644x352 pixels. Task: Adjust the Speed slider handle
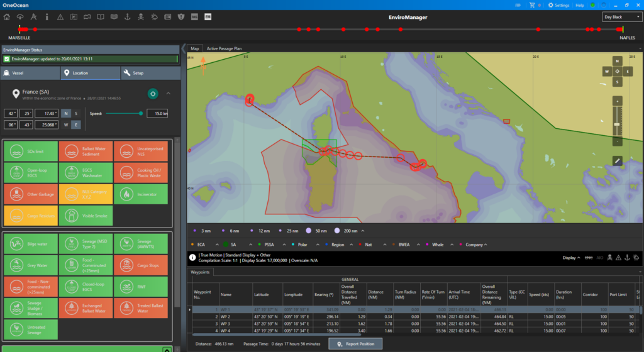[x=141, y=114]
